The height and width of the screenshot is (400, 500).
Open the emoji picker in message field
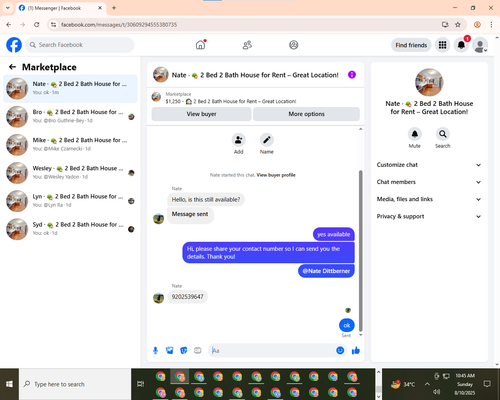340,350
